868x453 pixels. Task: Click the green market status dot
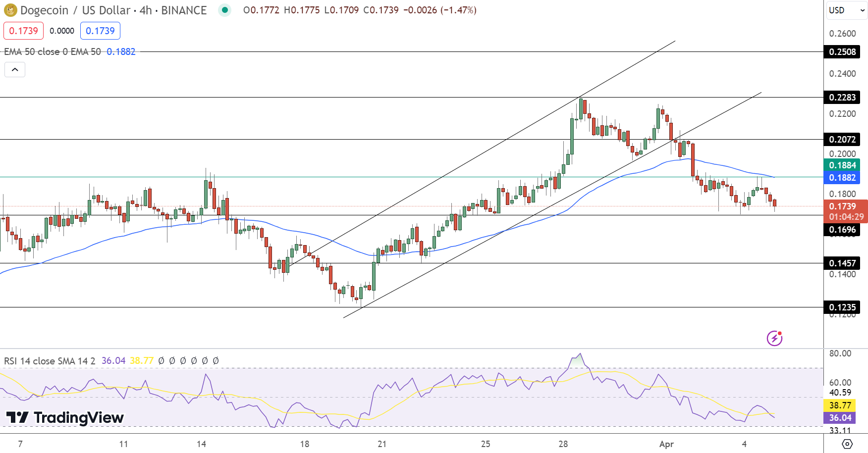(x=225, y=10)
